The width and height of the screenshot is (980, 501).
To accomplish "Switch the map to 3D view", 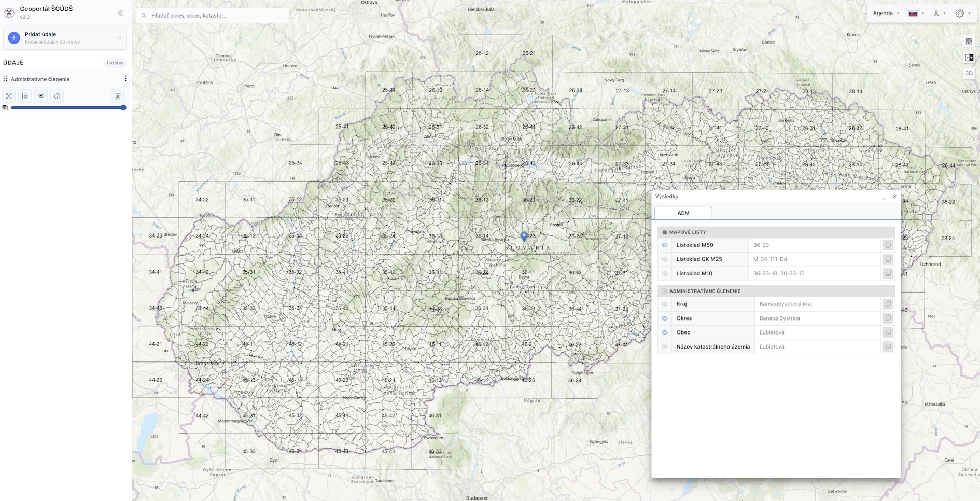I will pyautogui.click(x=969, y=74).
